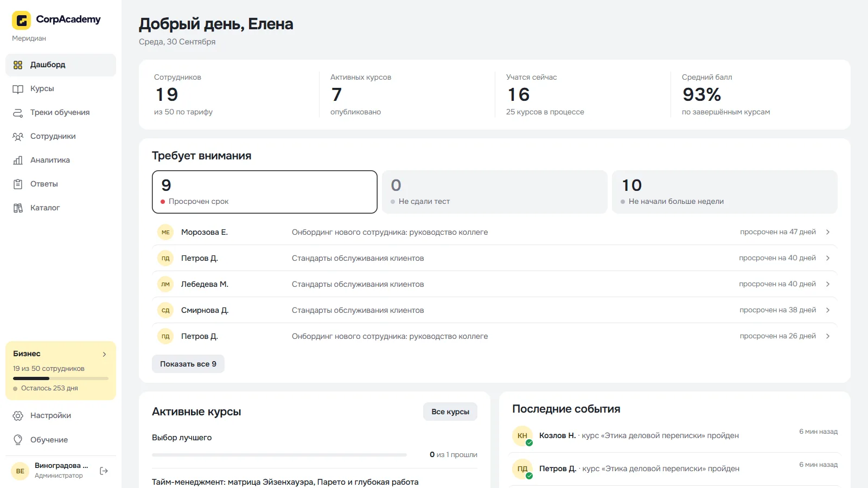Screen dimensions: 868x488
Task: Select the Не сдали тест filter card
Action: click(495, 192)
